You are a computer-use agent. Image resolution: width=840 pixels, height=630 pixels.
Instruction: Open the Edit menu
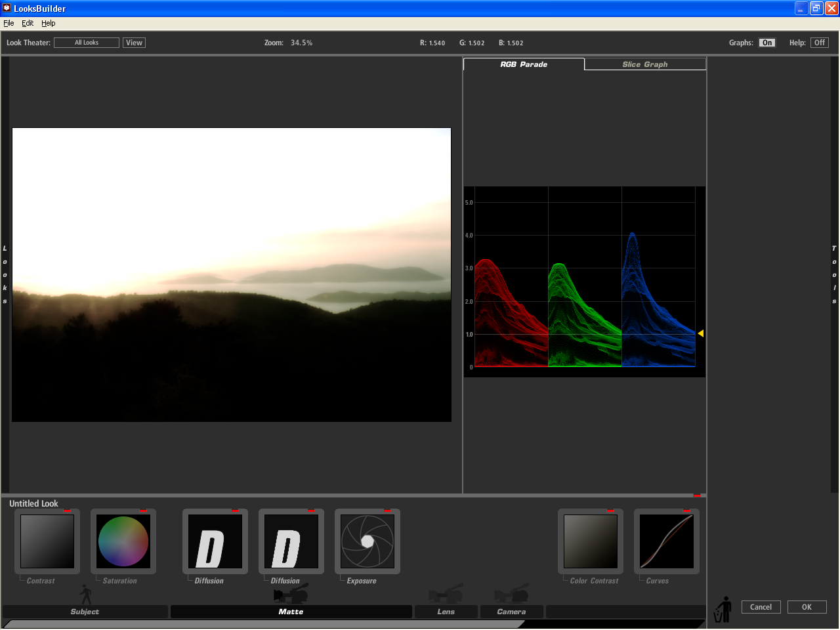(27, 22)
